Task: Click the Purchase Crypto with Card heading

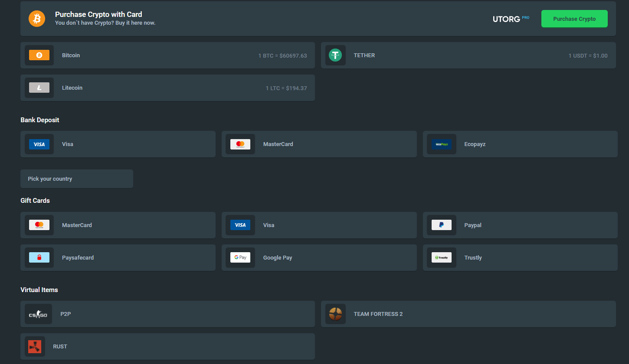Action: pos(98,14)
